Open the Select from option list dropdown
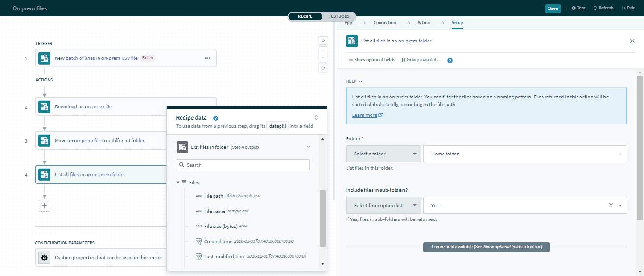The image size is (644, 276). point(383,206)
